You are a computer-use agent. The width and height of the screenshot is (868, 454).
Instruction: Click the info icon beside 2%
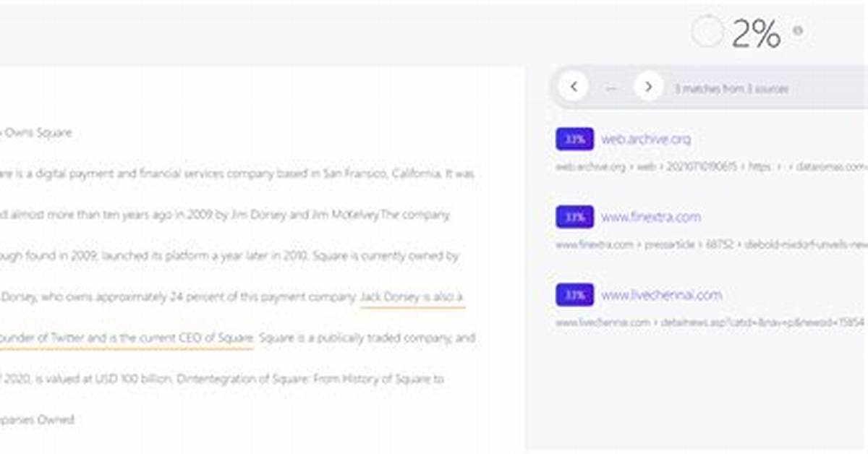(x=798, y=31)
